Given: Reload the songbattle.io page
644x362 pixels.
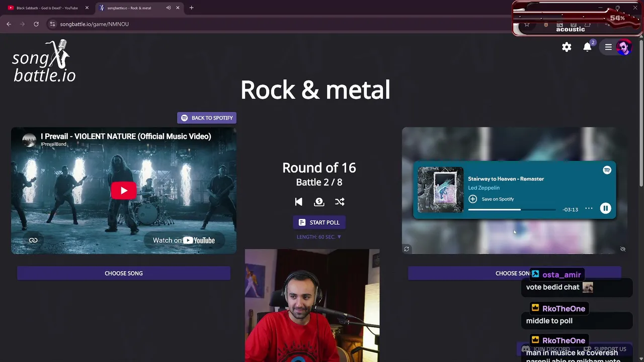Looking at the screenshot, I should [36, 24].
